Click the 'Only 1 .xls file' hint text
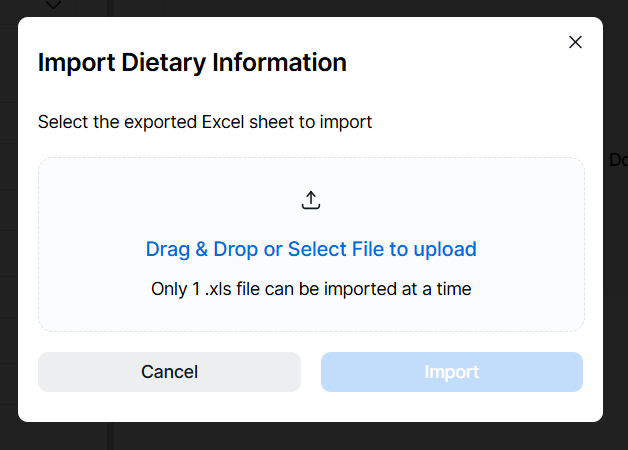 click(311, 289)
